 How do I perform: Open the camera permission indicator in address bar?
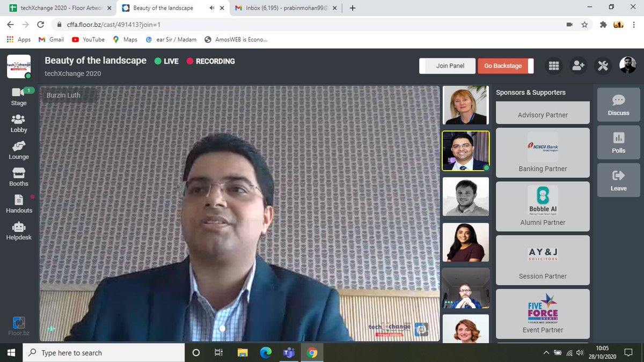[x=569, y=25]
